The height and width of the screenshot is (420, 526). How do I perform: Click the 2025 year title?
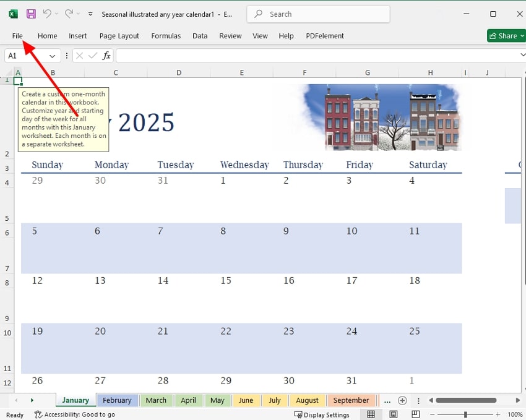[x=146, y=122]
